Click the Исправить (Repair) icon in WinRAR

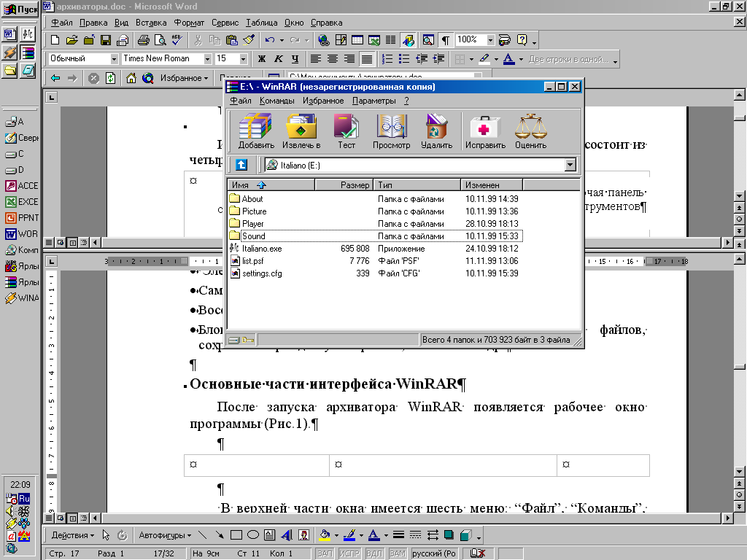pyautogui.click(x=485, y=131)
